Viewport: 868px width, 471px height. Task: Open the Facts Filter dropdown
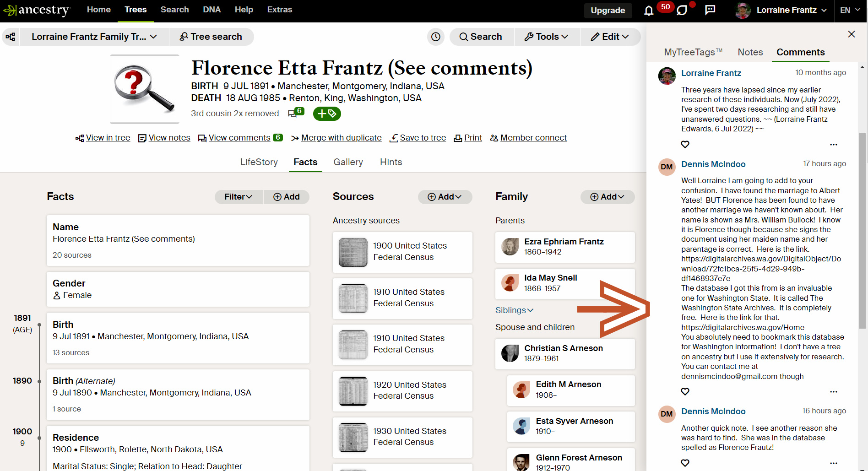pos(239,197)
